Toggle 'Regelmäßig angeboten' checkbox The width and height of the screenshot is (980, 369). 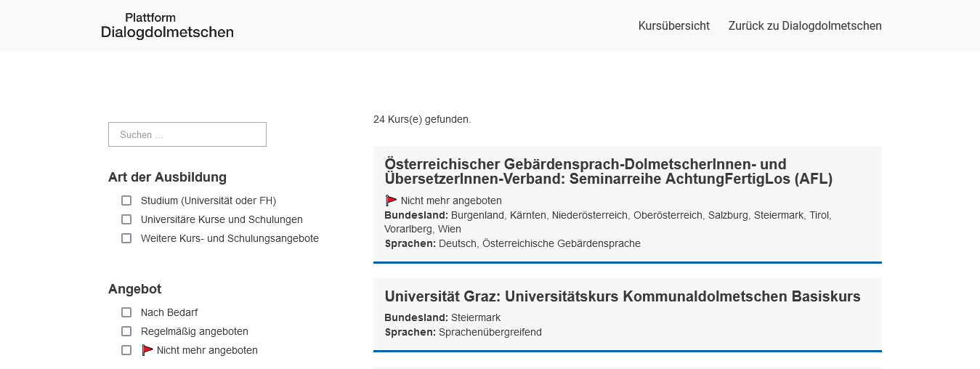click(x=126, y=331)
